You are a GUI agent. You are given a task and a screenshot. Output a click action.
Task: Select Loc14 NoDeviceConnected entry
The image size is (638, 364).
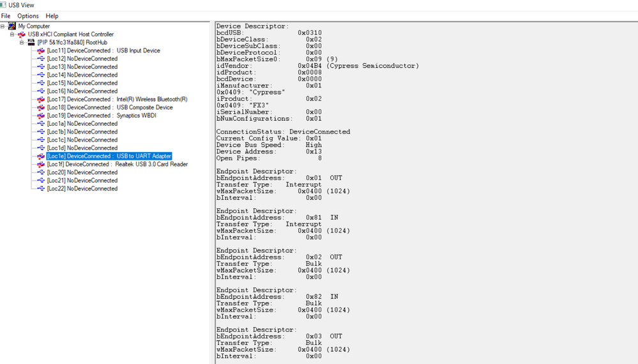[x=82, y=75]
